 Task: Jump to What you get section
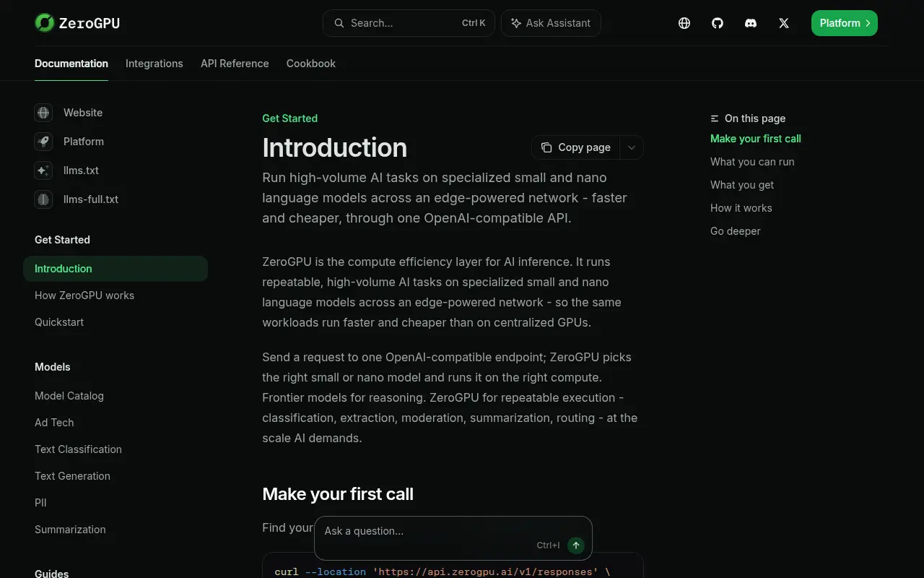[x=742, y=185]
